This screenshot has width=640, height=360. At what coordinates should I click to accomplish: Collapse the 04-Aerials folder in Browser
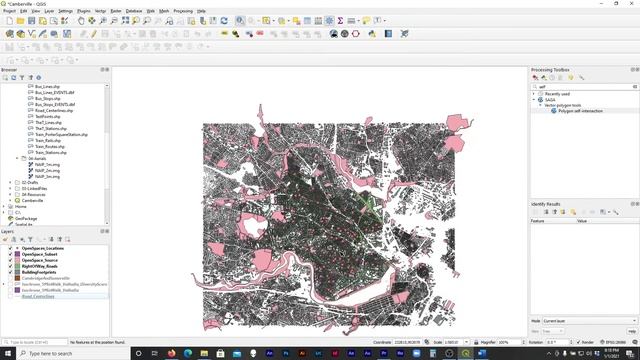(17, 158)
